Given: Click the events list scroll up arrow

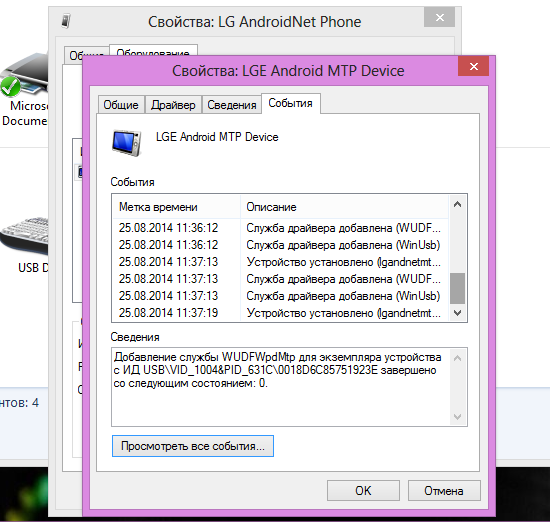Looking at the screenshot, I should 457,204.
